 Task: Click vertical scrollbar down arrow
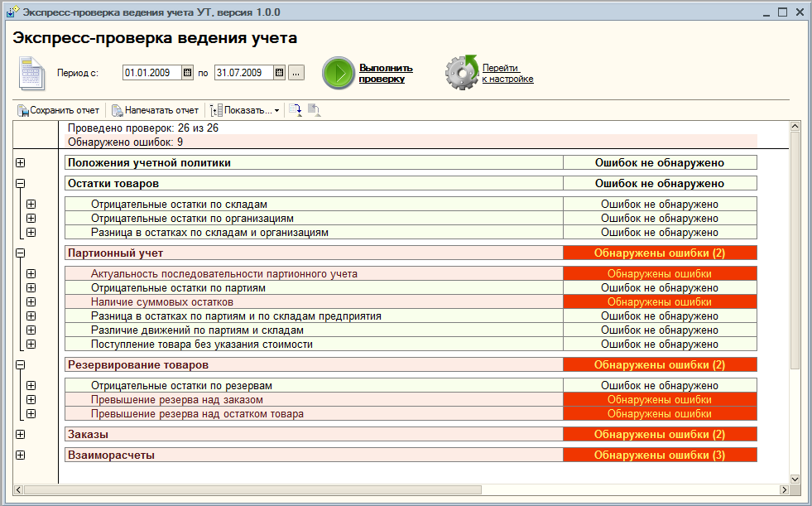(795, 479)
